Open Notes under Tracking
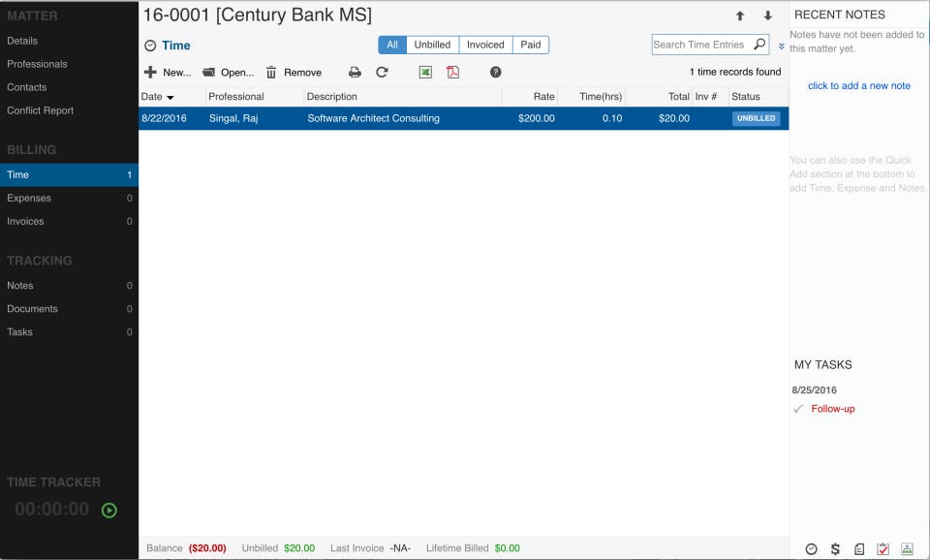The image size is (930, 560). [x=69, y=286]
